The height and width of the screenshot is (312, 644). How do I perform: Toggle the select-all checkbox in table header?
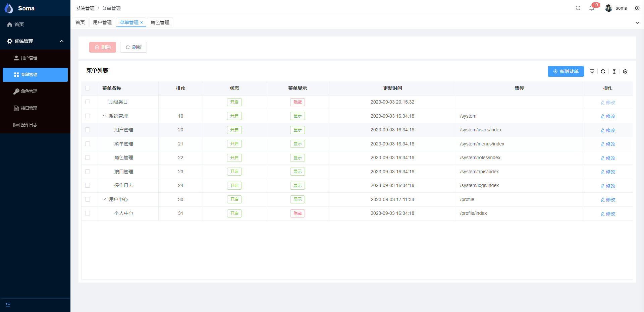(88, 88)
